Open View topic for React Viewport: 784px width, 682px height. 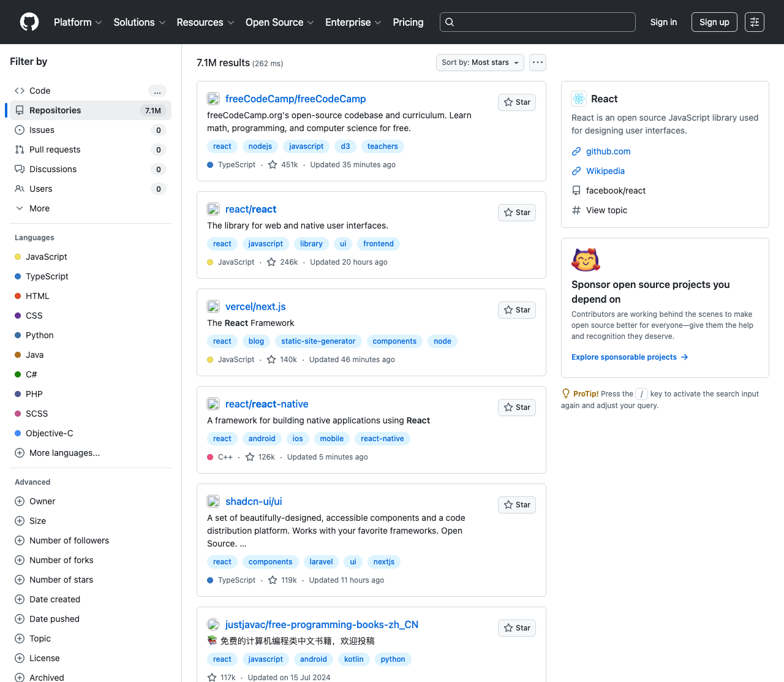point(606,210)
